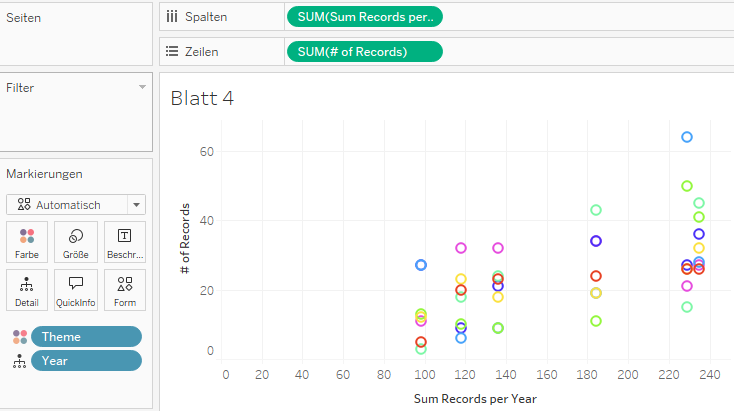Viewport: 734px width, 411px height.
Task: Click the Sum Records per Year axis title
Action: click(x=475, y=399)
